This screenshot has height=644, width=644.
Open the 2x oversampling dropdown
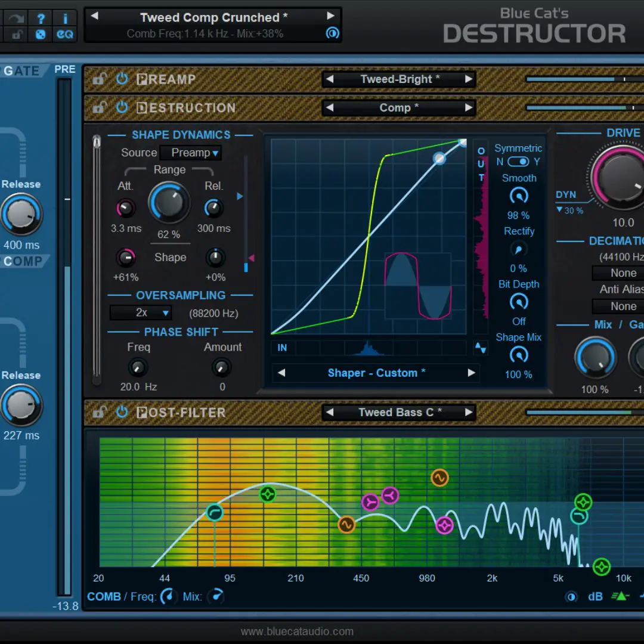(141, 313)
